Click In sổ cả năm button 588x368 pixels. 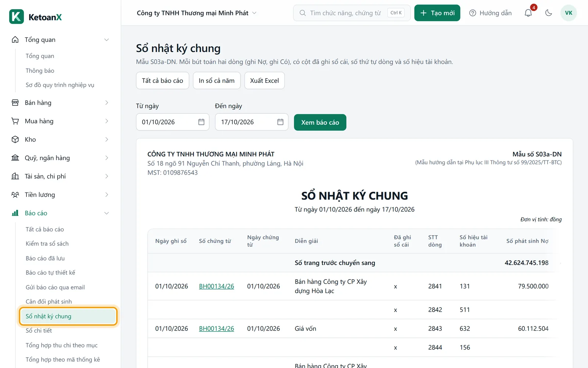[x=216, y=81]
